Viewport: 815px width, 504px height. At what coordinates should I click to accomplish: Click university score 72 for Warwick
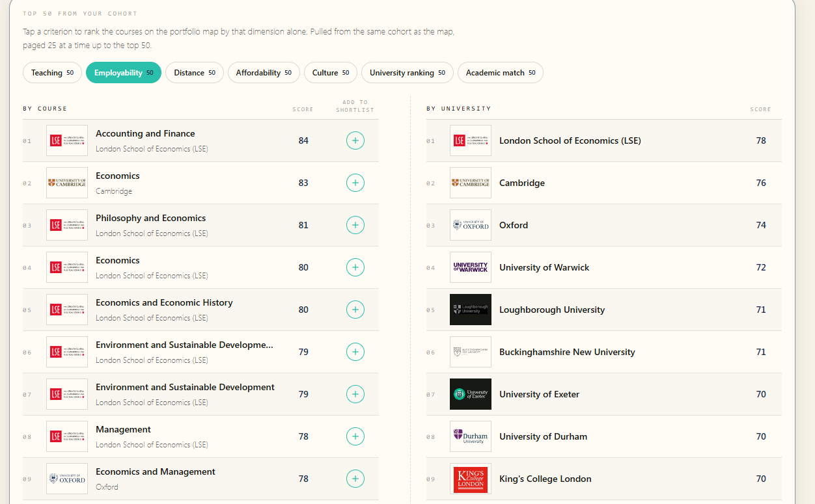coord(761,267)
